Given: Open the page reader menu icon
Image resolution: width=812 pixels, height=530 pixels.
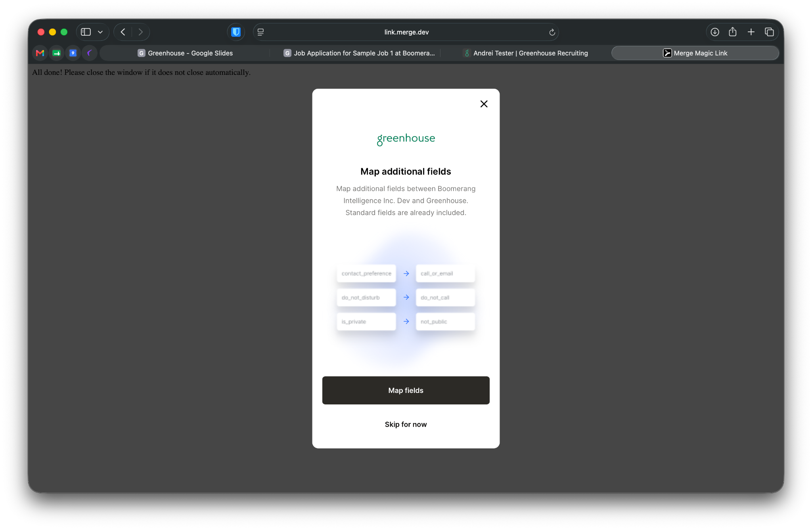Looking at the screenshot, I should tap(260, 32).
